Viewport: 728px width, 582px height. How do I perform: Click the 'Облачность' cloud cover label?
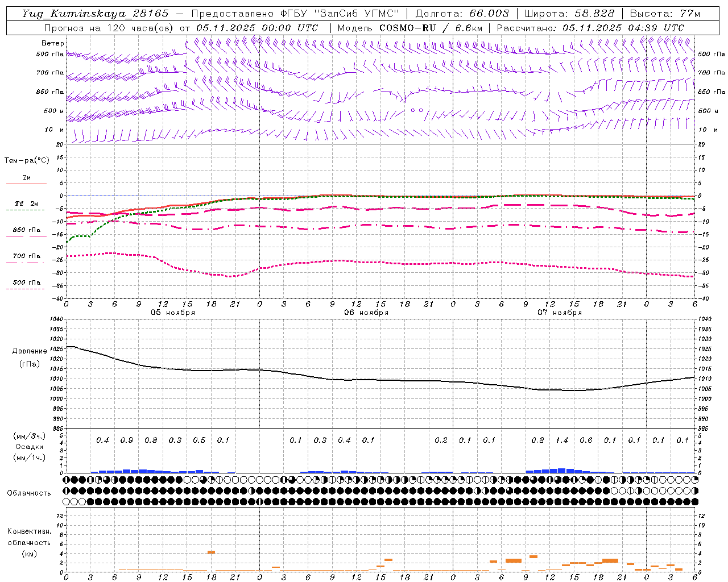pyautogui.click(x=29, y=493)
